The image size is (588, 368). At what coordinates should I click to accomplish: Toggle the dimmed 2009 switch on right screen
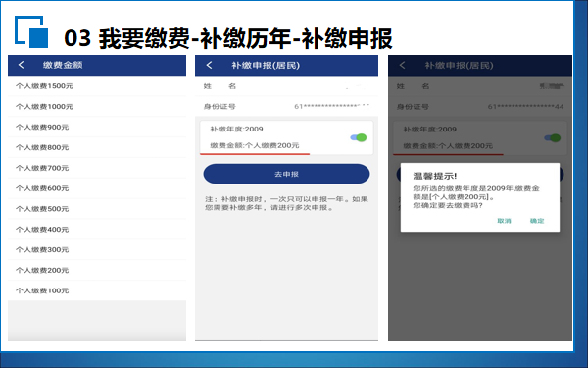click(553, 138)
